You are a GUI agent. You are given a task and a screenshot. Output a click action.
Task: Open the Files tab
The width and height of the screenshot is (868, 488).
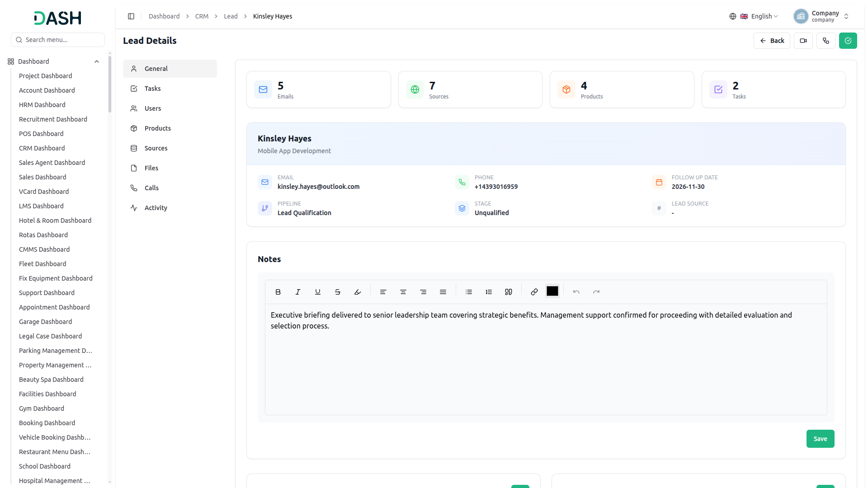[x=170, y=168]
